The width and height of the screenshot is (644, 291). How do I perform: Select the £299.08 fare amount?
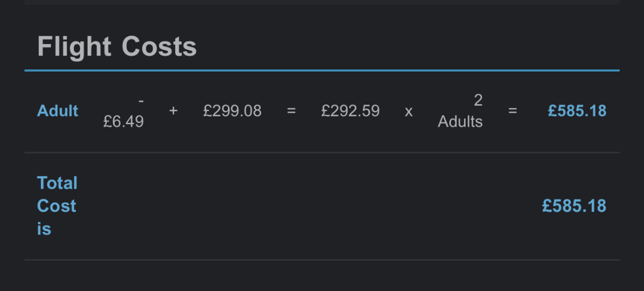232,111
